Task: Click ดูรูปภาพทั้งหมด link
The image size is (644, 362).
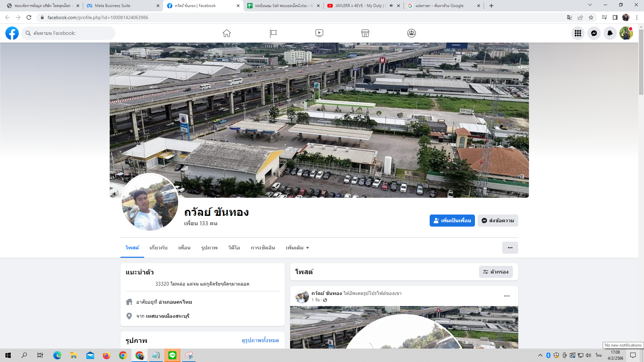Action: pos(260,340)
